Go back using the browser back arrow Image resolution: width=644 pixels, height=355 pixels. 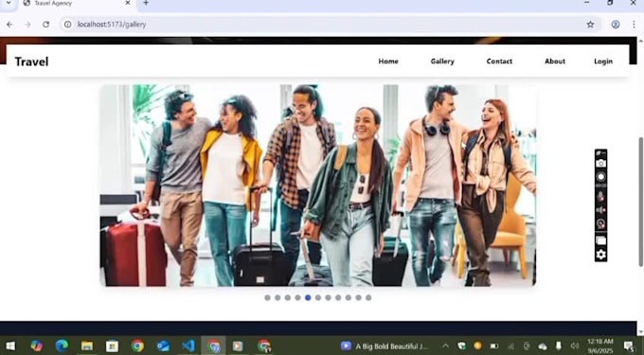point(9,25)
